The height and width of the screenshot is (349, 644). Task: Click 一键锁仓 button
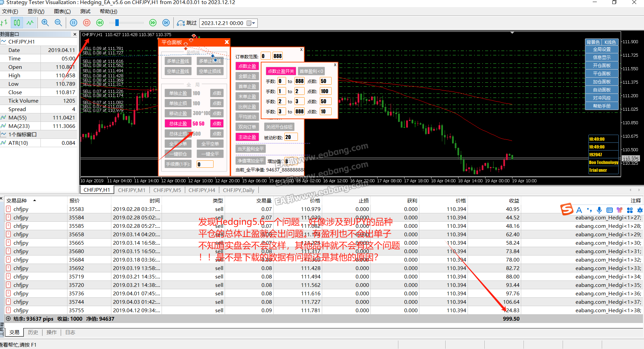[178, 154]
